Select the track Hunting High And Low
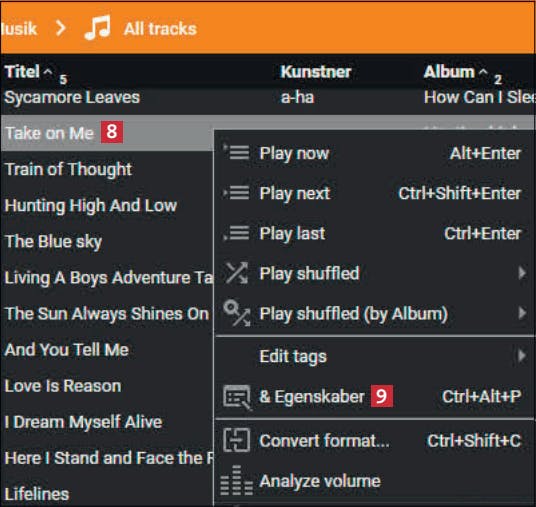The image size is (536, 507). pyautogui.click(x=91, y=205)
